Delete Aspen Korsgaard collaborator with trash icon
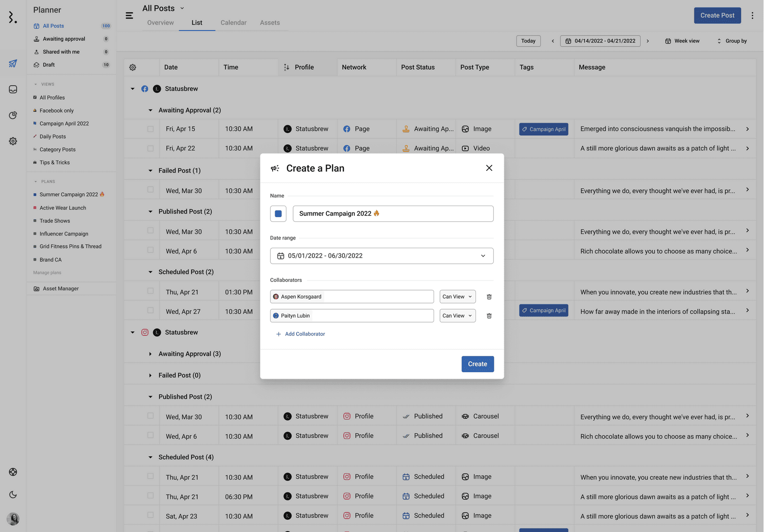The height and width of the screenshot is (532, 764). tap(489, 297)
